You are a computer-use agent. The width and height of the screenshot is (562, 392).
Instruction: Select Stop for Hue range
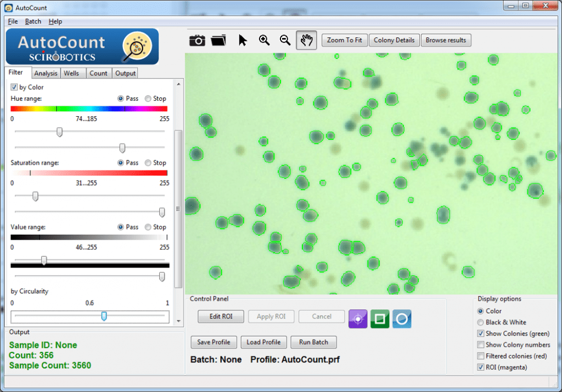point(148,99)
